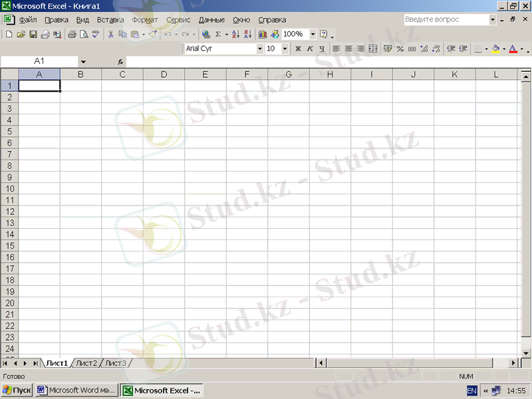Toggle center alignment
532x399 pixels.
(348, 49)
